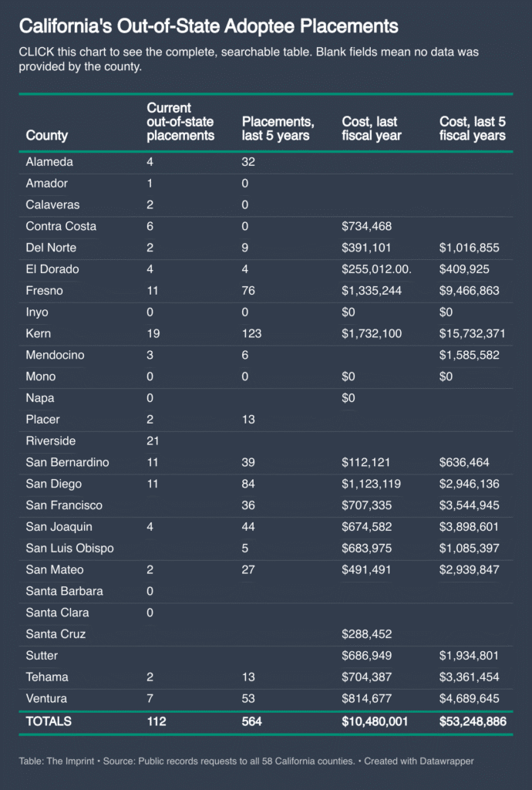Select the Cost, last 5 fiscal years header

[x=473, y=129]
